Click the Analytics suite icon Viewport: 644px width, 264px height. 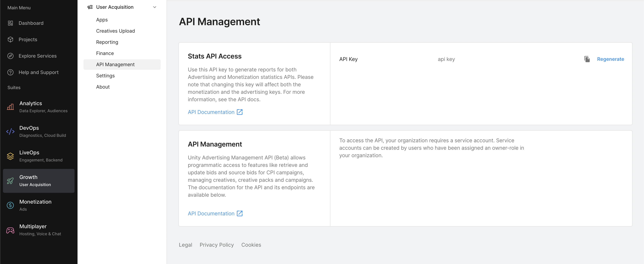(x=10, y=106)
